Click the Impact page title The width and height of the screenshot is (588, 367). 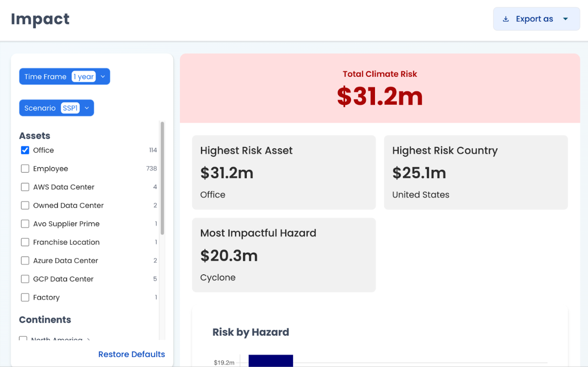[x=40, y=19]
